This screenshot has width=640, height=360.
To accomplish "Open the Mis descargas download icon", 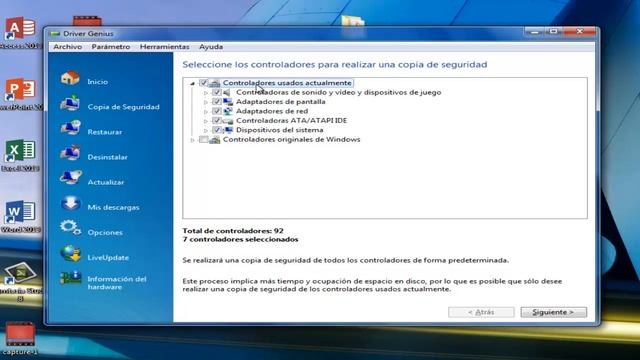I will (x=70, y=203).
